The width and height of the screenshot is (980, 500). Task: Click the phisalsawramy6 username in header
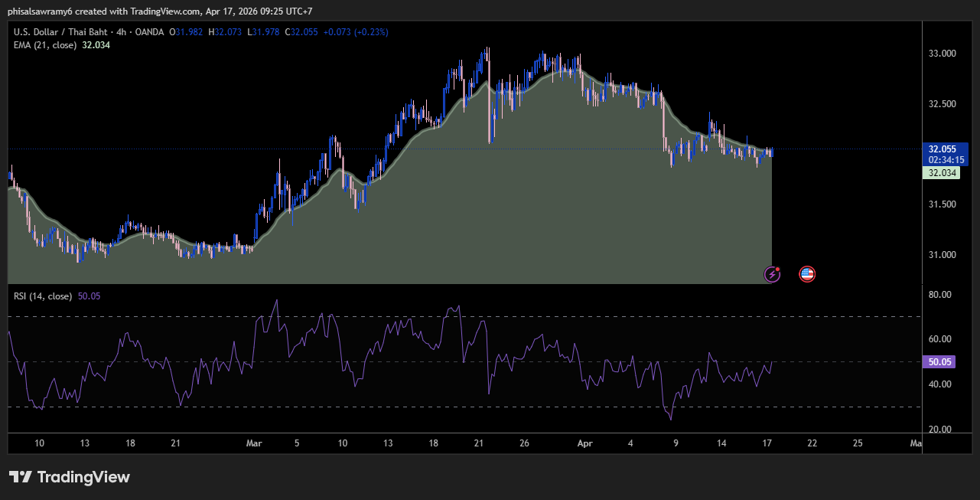click(41, 11)
